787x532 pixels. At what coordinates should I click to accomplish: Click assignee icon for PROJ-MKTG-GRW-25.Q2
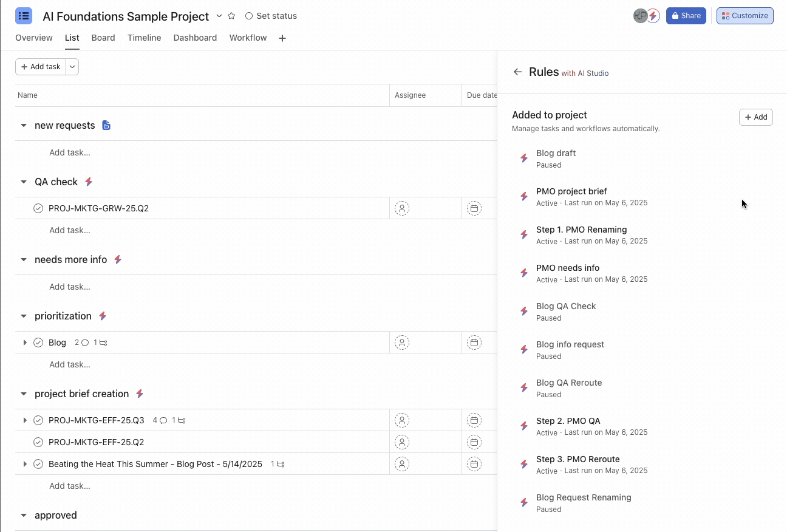pyautogui.click(x=401, y=208)
